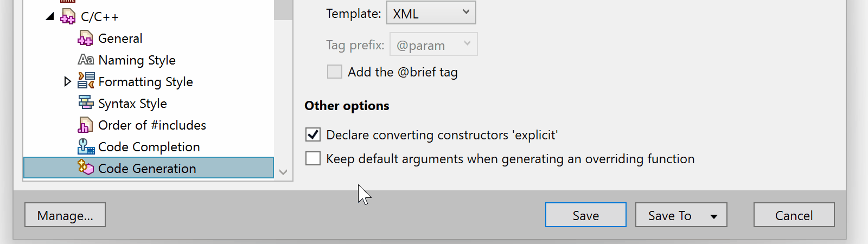Click the Code Completion icon
Image resolution: width=868 pixels, height=244 pixels.
click(x=86, y=146)
